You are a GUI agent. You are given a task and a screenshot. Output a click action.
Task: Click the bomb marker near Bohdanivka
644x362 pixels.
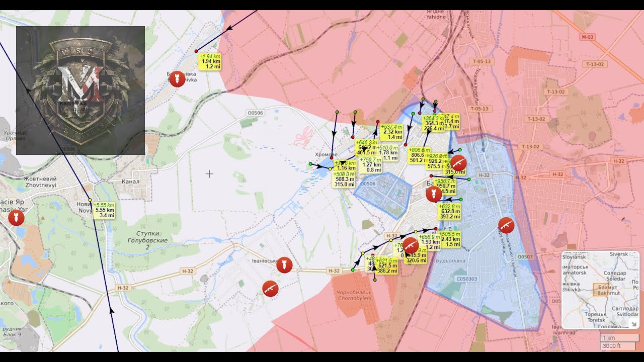[177, 79]
